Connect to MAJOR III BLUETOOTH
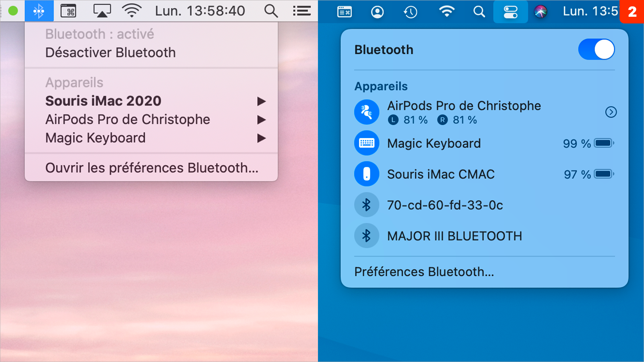644x362 pixels. coord(454,236)
